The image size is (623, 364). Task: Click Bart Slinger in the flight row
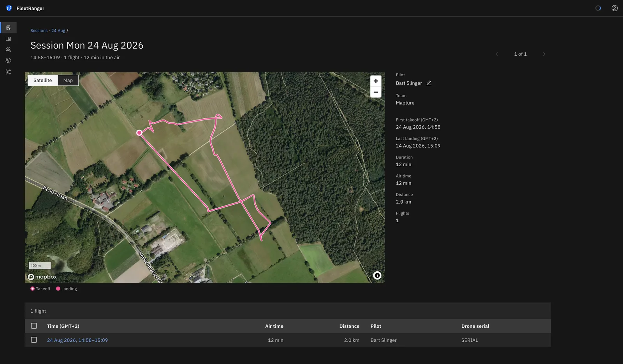pos(384,340)
